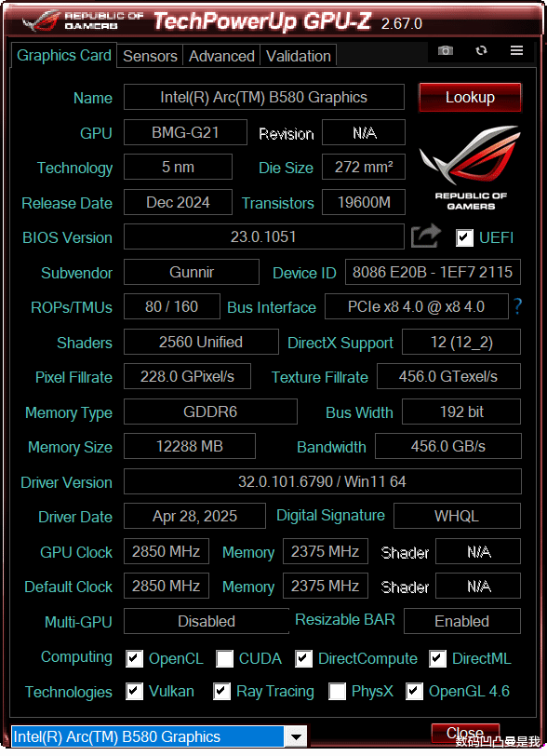Open the Validation tab
The height and width of the screenshot is (756, 547).
[299, 56]
